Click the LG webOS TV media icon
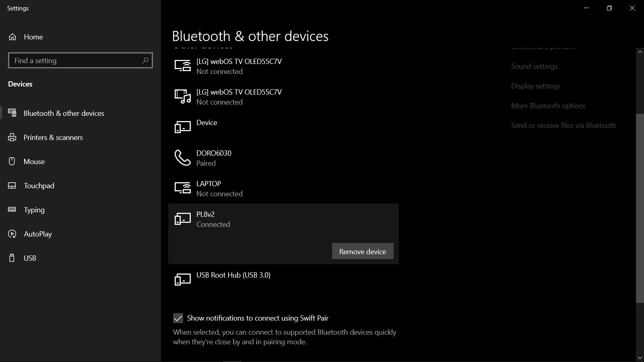 [x=182, y=97]
